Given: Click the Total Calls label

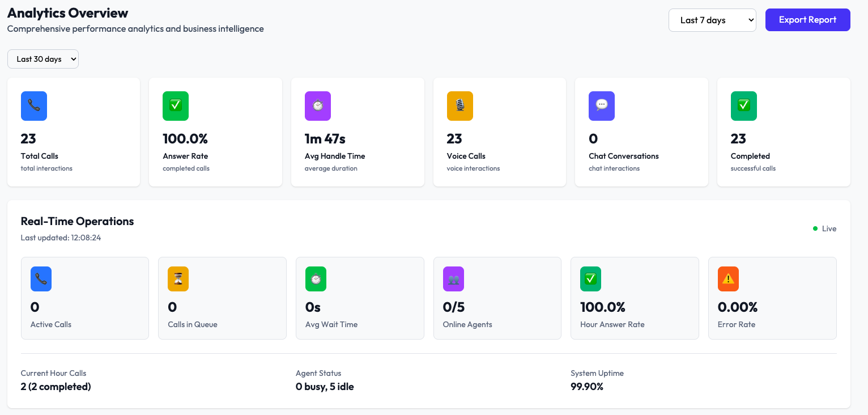Looking at the screenshot, I should 40,156.
